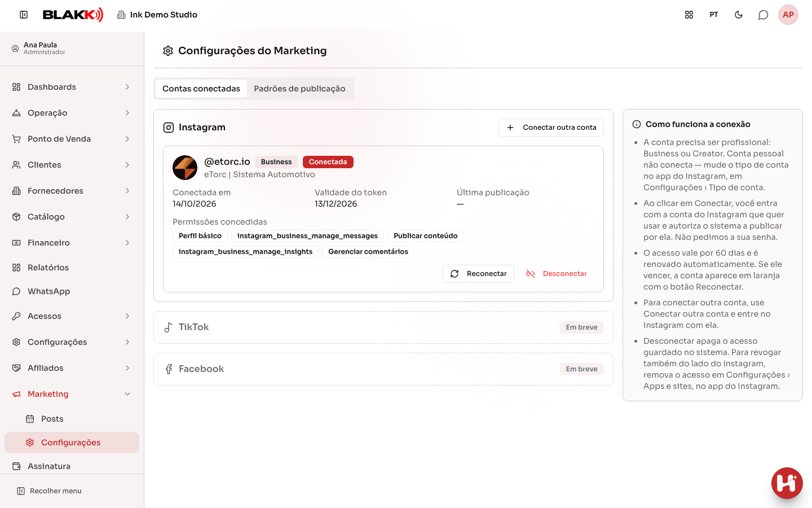The height and width of the screenshot is (508, 812).
Task: Click the Reconectar button
Action: pos(478,274)
